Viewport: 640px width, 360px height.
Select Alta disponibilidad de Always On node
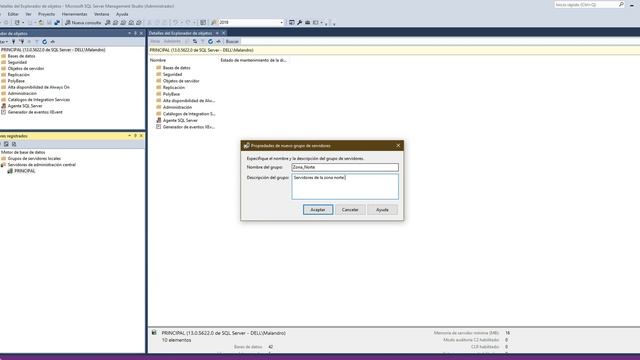pyautogui.click(x=38, y=87)
